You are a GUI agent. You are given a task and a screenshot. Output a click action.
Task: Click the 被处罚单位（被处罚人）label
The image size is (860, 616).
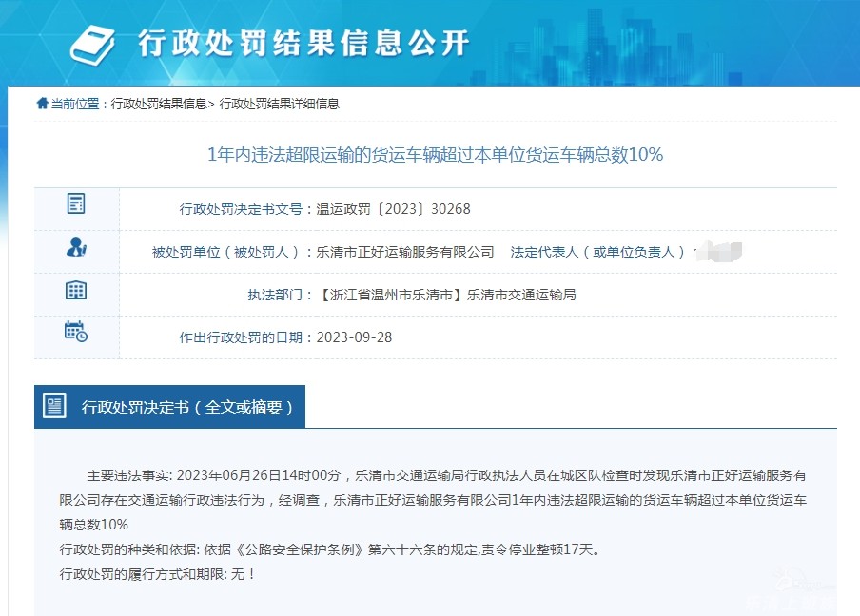tap(227, 252)
